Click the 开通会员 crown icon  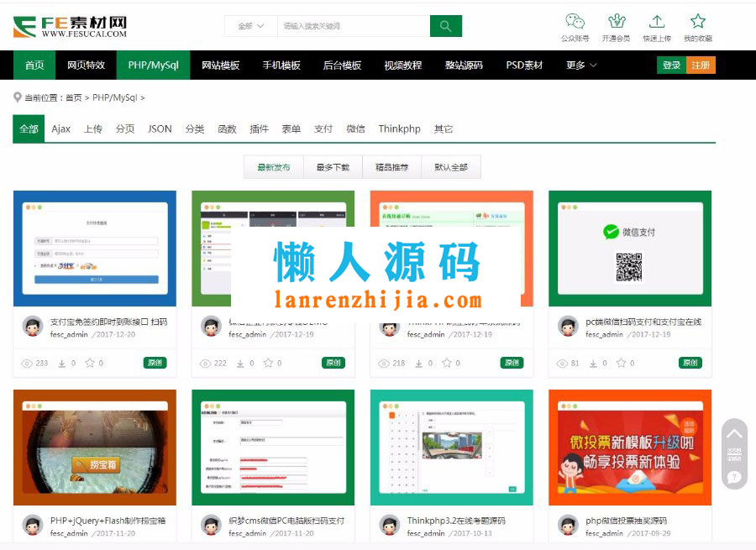pos(617,21)
